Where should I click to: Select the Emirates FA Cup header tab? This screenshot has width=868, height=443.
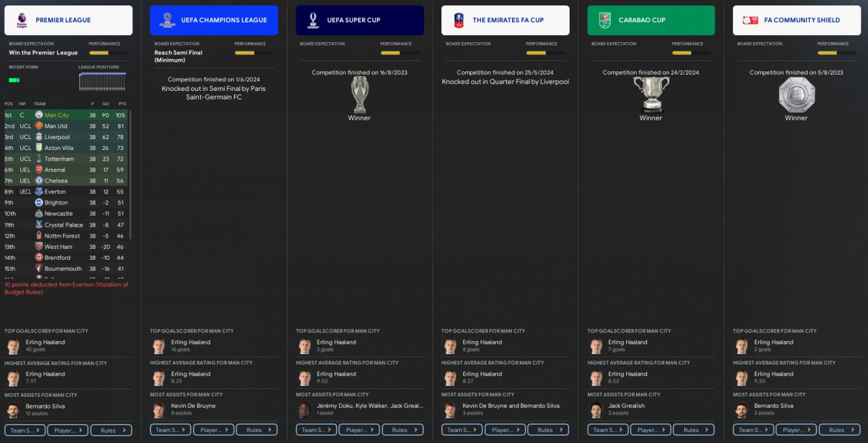(505, 20)
